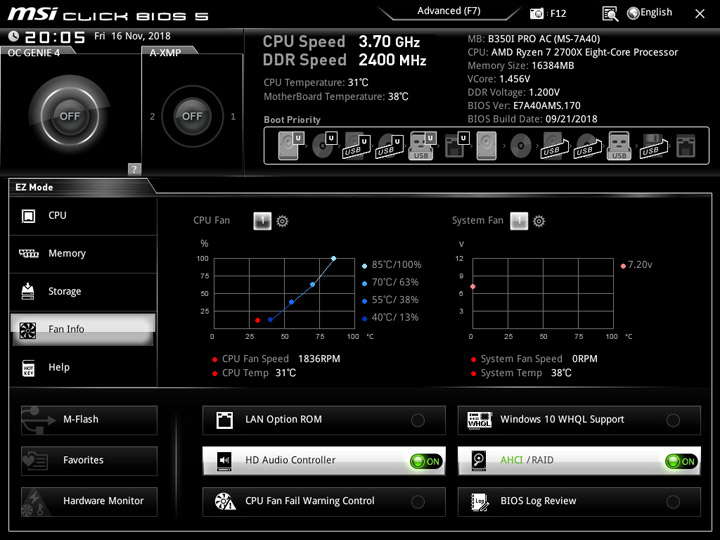Image resolution: width=720 pixels, height=540 pixels.
Task: Toggle the OC GENIE 4 power knob
Action: pos(69,116)
